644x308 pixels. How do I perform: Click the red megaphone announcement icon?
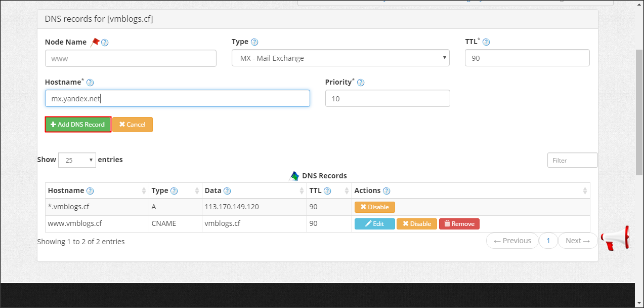pyautogui.click(x=615, y=238)
